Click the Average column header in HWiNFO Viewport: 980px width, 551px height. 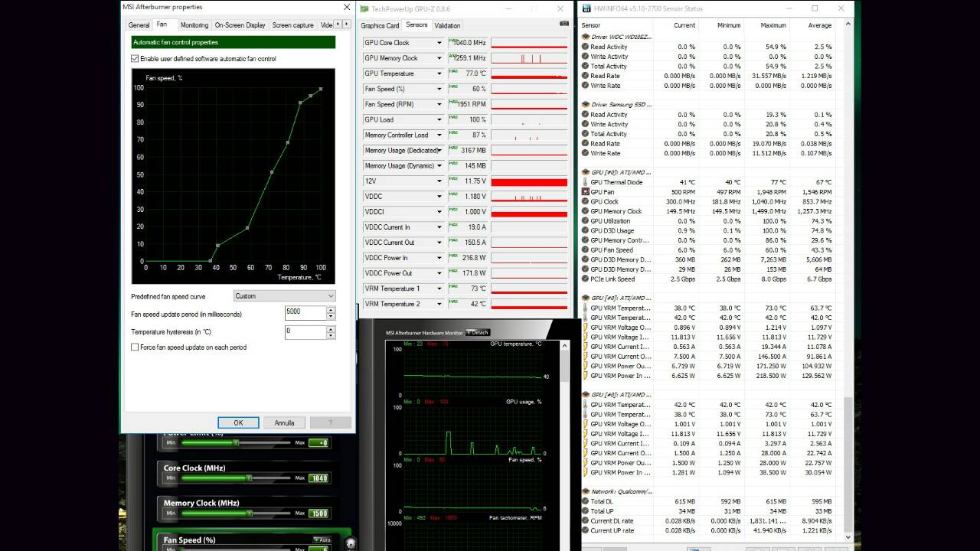819,25
